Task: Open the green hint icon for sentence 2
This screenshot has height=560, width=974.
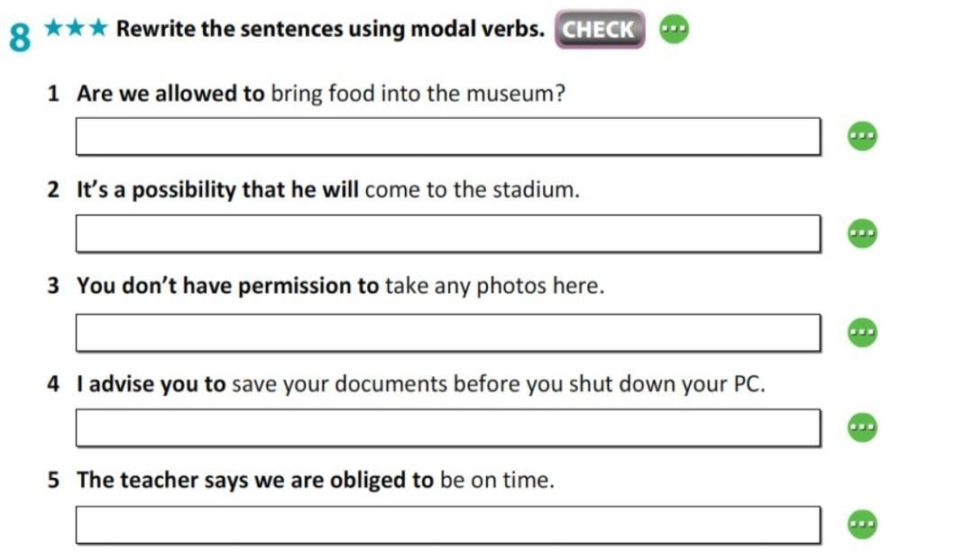Action: pos(862,234)
